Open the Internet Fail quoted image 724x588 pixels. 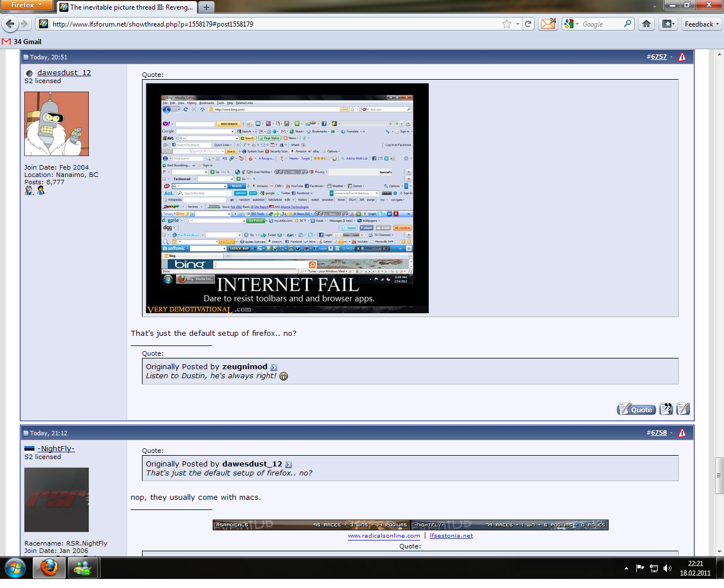287,198
